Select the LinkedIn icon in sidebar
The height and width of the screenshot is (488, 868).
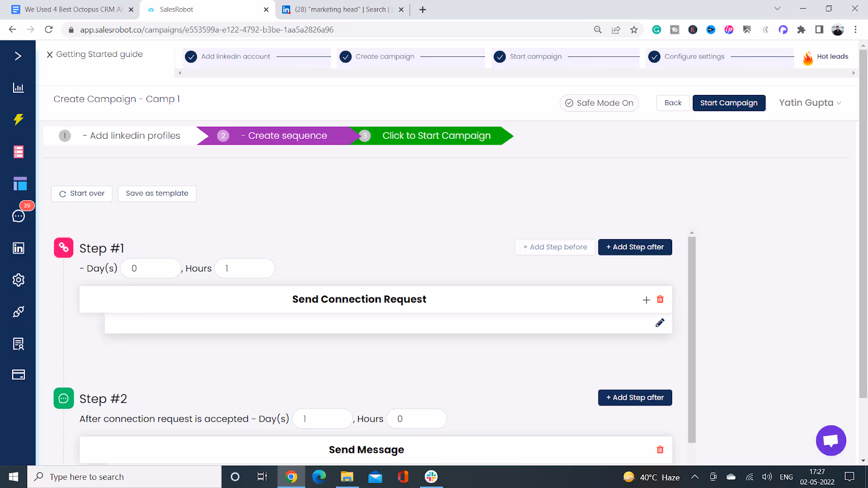coord(18,248)
